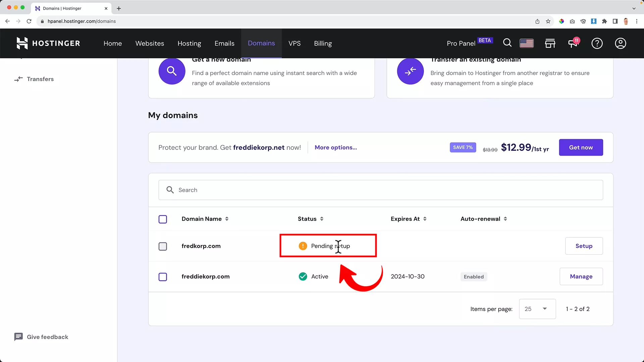644x362 pixels.
Task: Switch to the Domains tab
Action: [x=261, y=43]
